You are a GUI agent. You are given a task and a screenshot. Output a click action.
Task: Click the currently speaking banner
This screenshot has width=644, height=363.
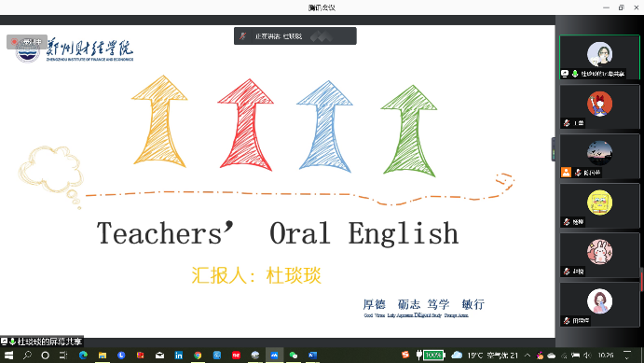pyautogui.click(x=295, y=36)
